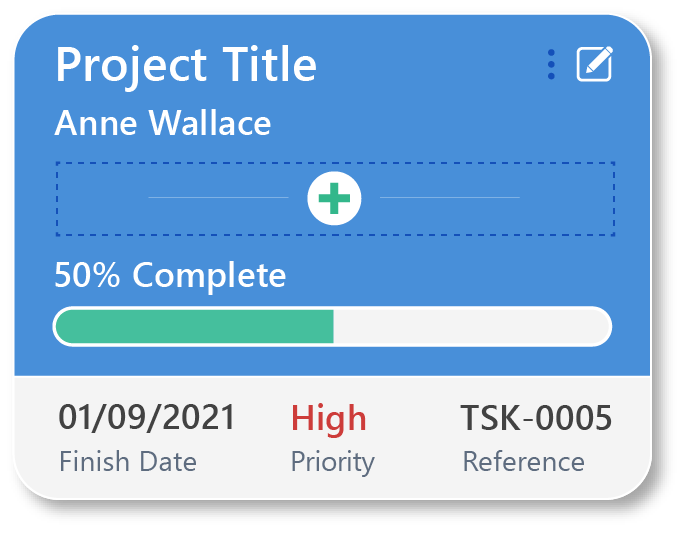Open the three-dot more options menu

click(x=551, y=64)
